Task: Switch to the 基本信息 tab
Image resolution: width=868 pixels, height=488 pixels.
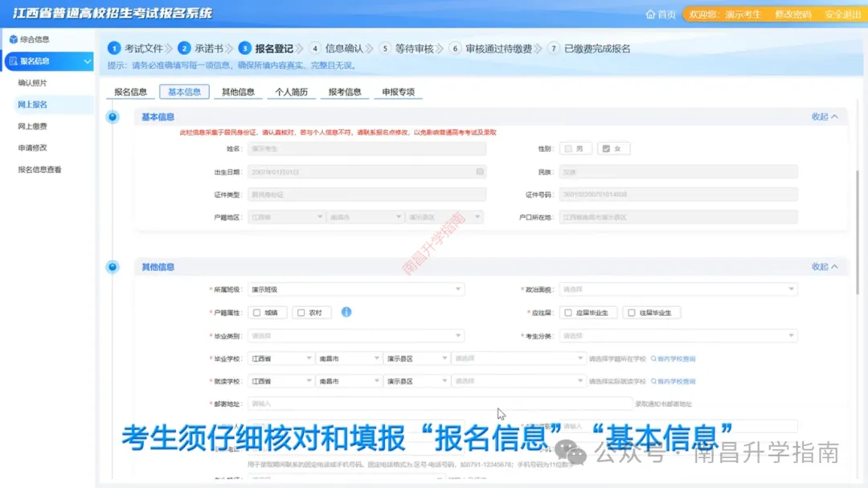Action: pos(184,92)
